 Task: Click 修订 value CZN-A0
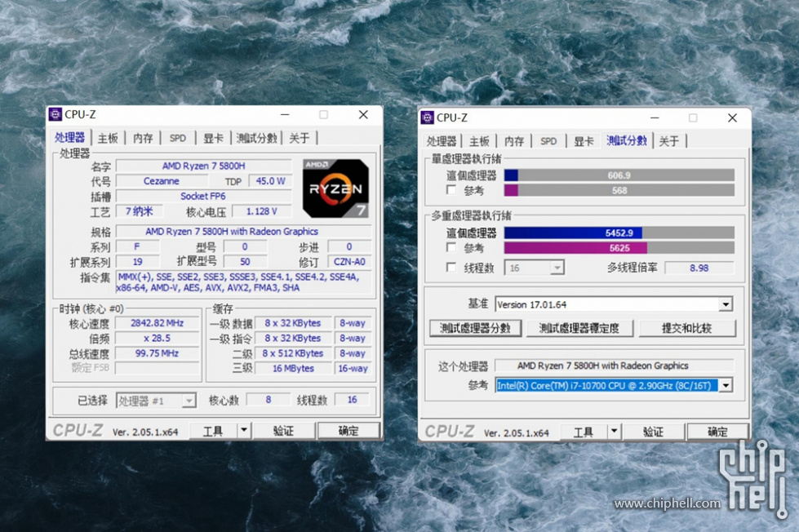[349, 262]
